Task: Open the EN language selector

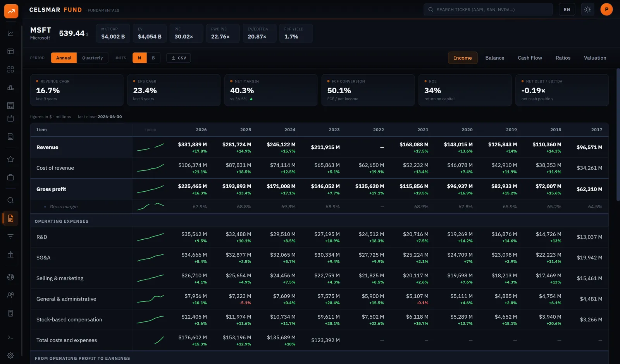Action: point(567,10)
